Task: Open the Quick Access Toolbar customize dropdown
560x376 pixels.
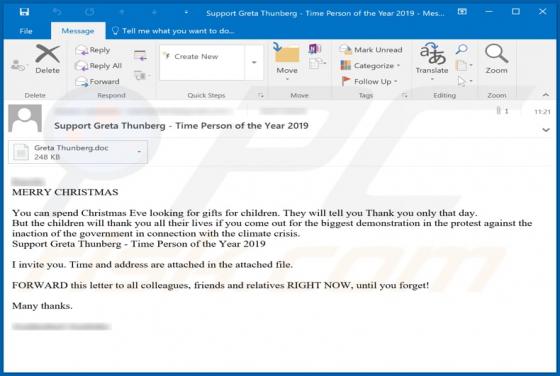Action: [186, 12]
